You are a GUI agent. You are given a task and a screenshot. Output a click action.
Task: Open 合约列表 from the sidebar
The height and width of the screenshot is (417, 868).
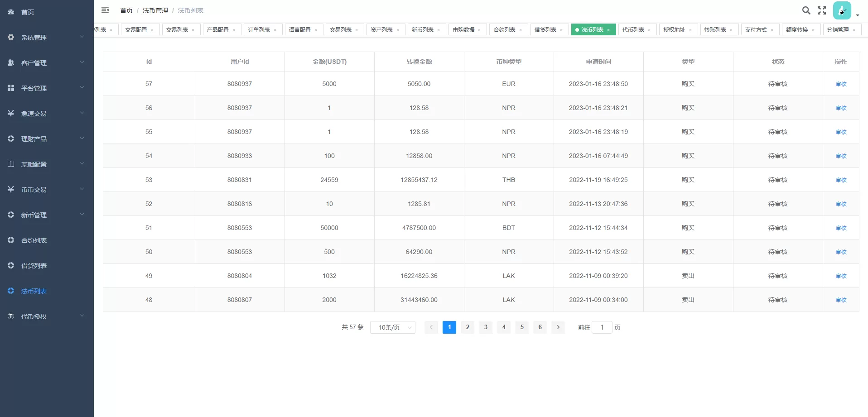click(34, 240)
